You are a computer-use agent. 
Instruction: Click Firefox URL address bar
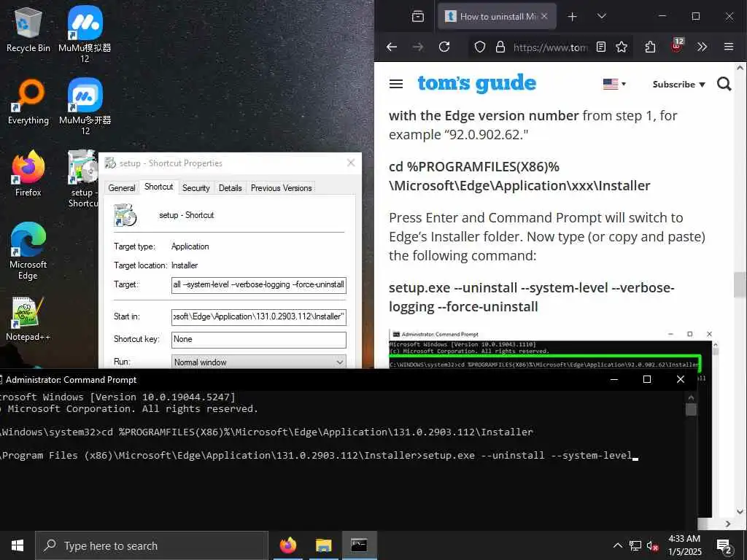click(x=550, y=47)
